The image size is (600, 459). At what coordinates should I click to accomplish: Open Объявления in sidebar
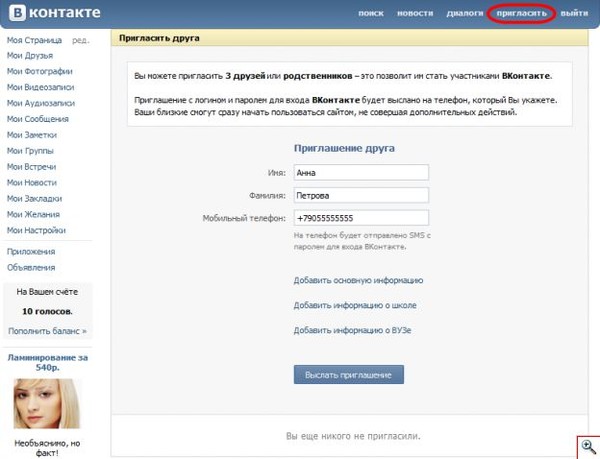click(31, 268)
